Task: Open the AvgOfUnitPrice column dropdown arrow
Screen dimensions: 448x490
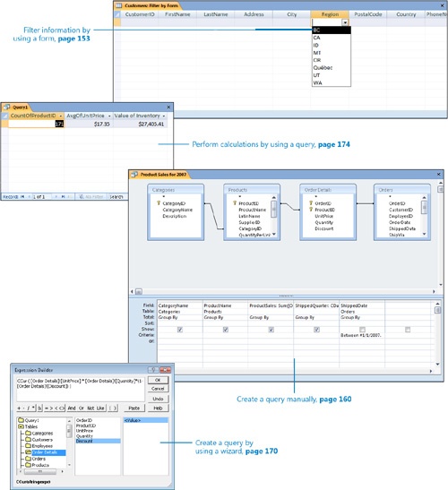Action: tap(109, 116)
